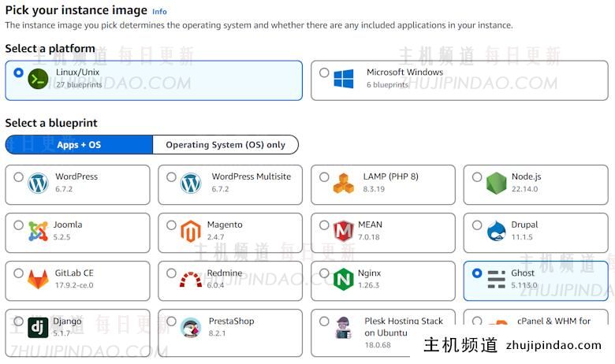
Task: Choose the Drupal radio button
Action: 477,225
